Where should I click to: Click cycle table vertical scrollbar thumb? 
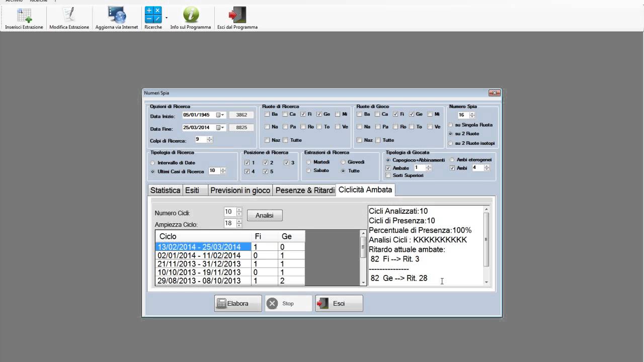click(363, 247)
